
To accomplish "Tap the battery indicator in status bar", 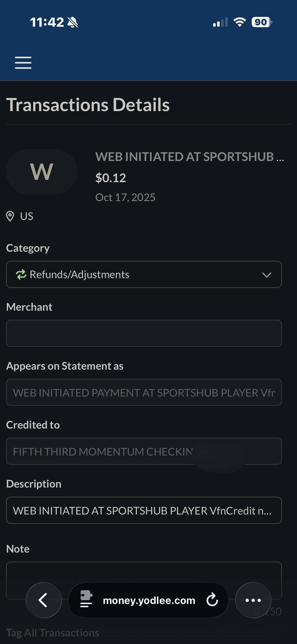I will point(261,22).
